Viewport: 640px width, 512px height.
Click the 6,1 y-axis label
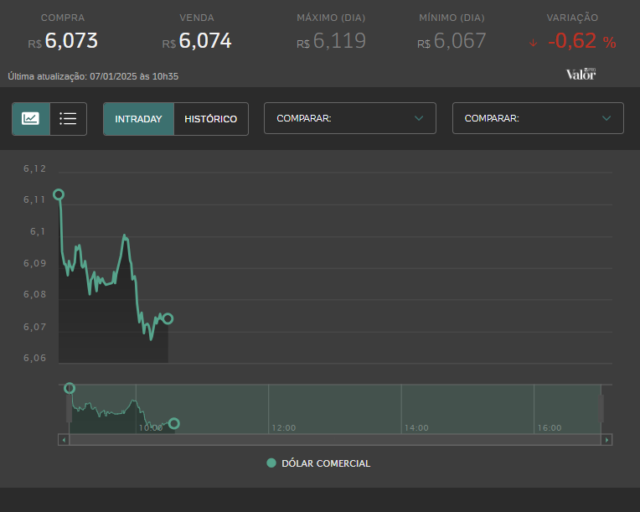click(38, 232)
